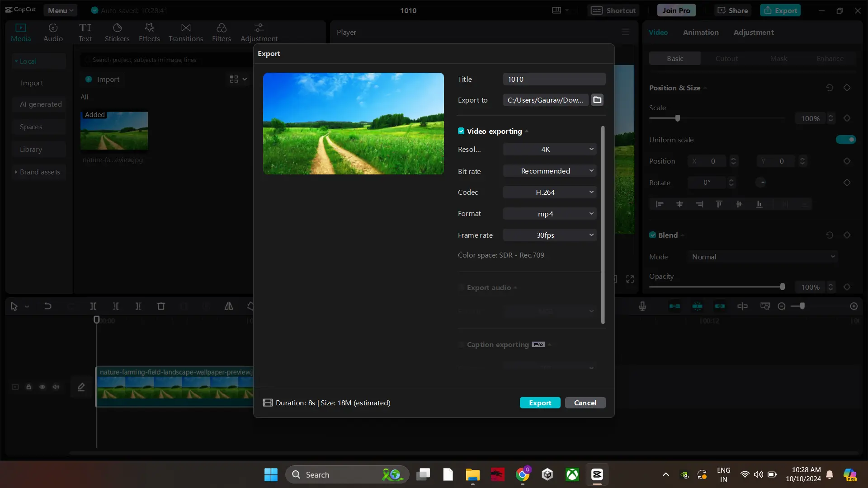Select the split clip tool
Viewport: 868px width, 488px height.
coord(93,306)
